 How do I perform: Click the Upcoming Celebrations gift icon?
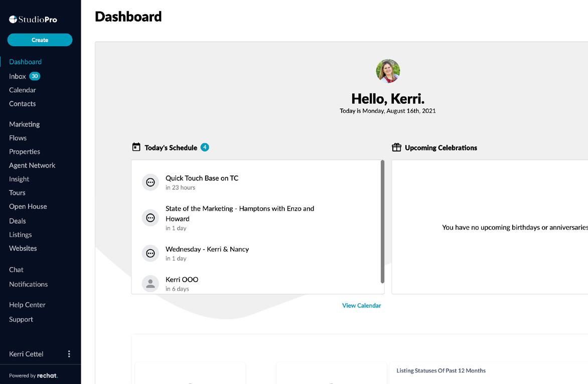point(396,147)
